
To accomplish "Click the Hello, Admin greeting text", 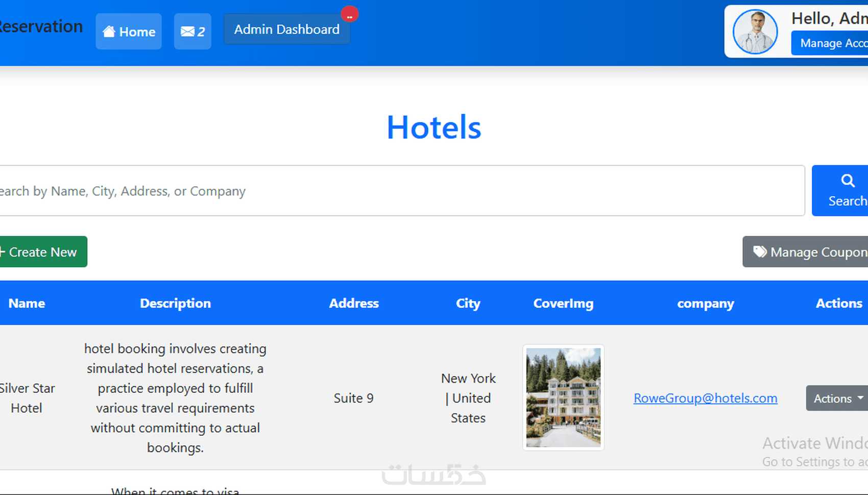I will [830, 18].
